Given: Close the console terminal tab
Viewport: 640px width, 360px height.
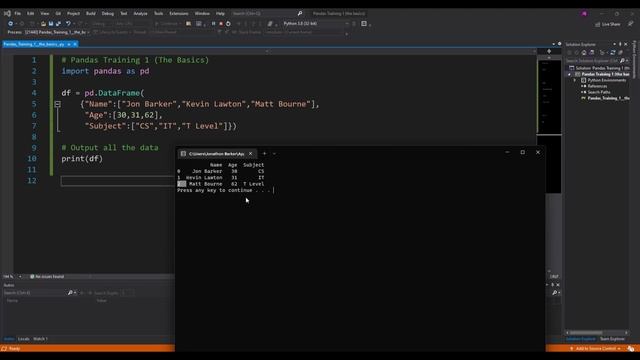Looking at the screenshot, I should point(251,153).
